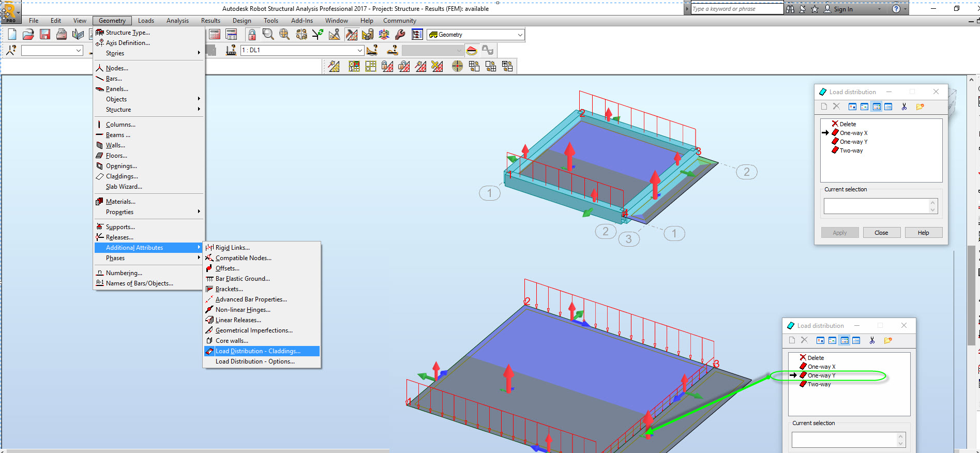The width and height of the screenshot is (980, 453).
Task: Open the empty selection dropdown beside node query icon
Action: coord(79,50)
